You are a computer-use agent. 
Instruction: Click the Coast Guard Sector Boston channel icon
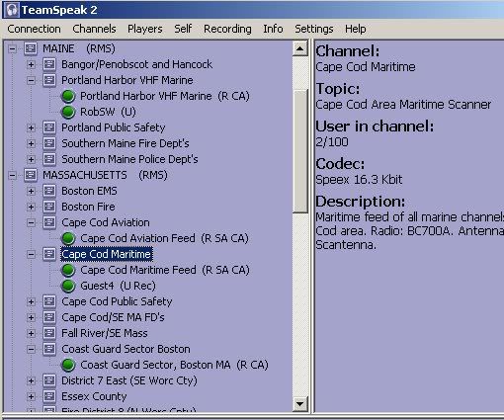pyautogui.click(x=49, y=349)
